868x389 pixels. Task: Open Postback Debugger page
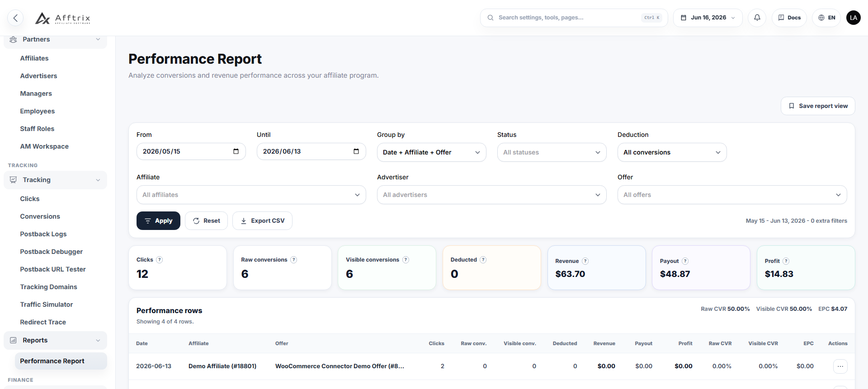pos(52,252)
